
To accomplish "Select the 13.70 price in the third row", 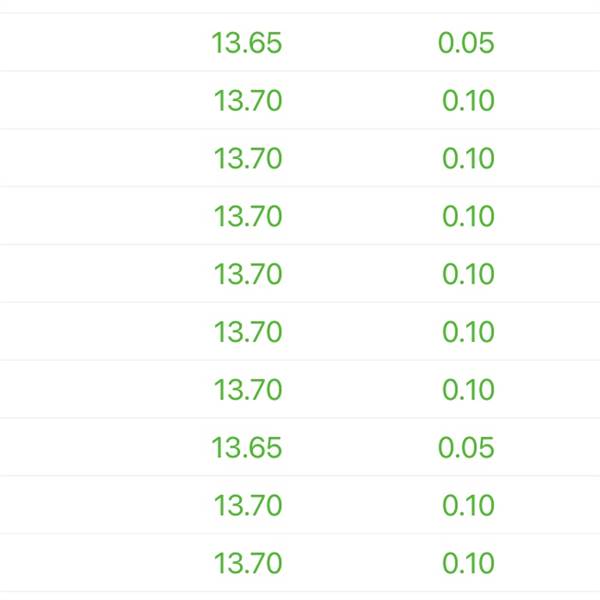I will (x=248, y=158).
